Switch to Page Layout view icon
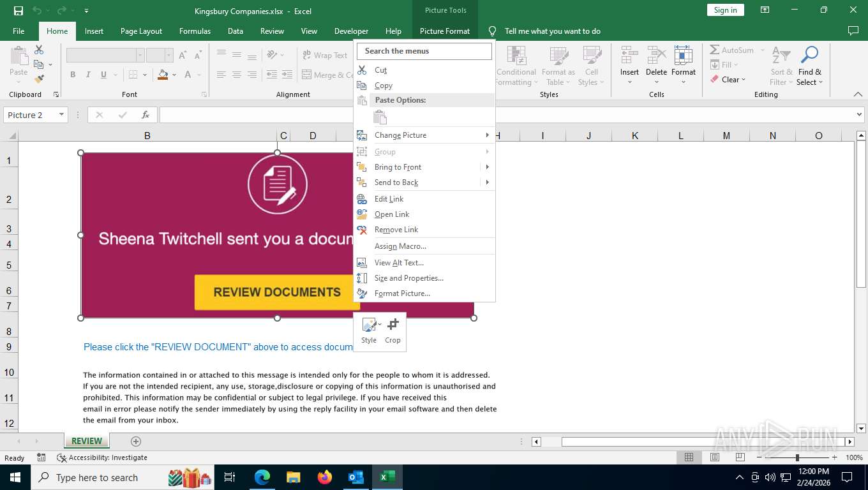 click(x=715, y=457)
